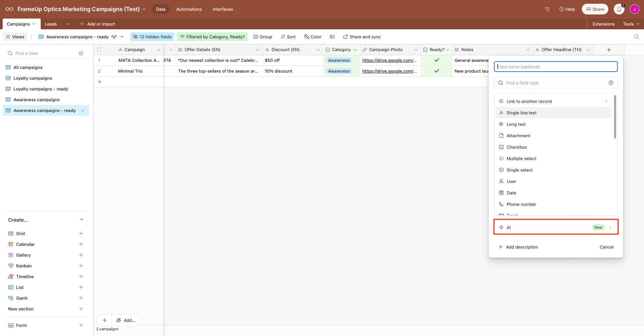The height and width of the screenshot is (336, 644).
Task: Select the Attachment field type
Action: 518,136
